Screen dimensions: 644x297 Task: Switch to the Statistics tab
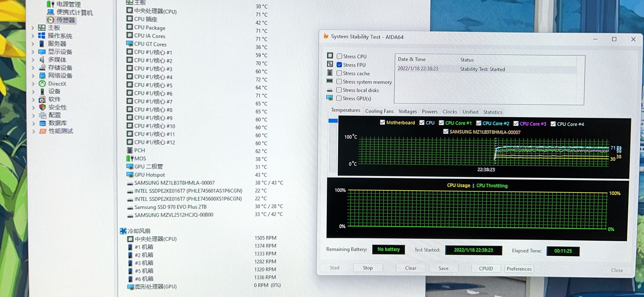tap(493, 112)
